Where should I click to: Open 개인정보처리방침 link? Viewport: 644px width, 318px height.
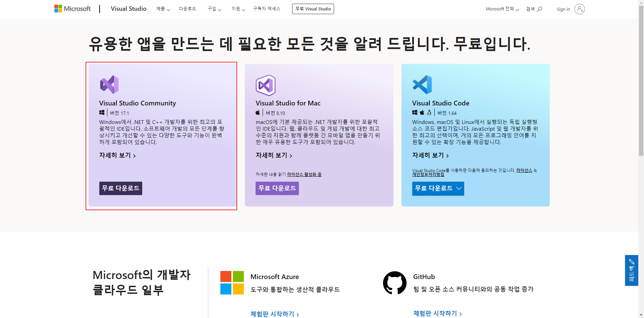point(428,174)
